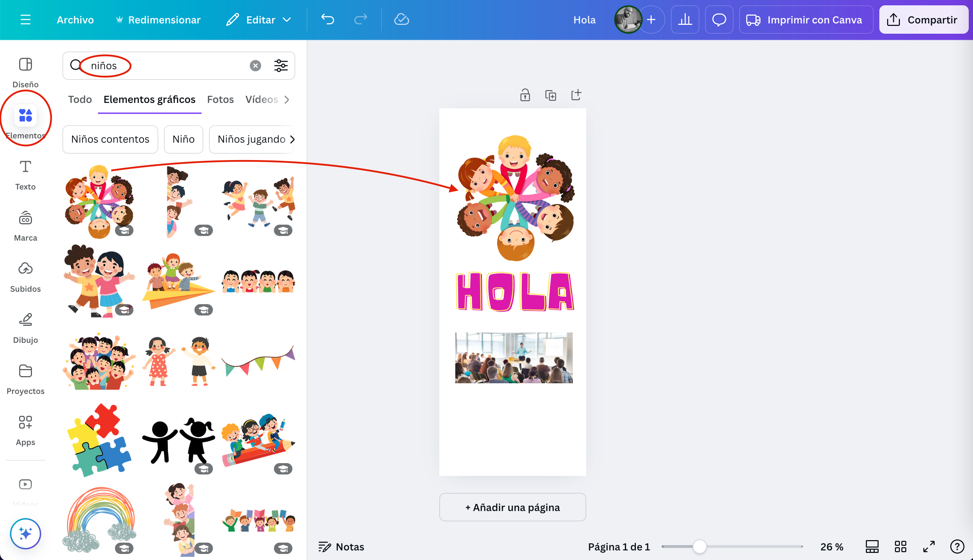The height and width of the screenshot is (560, 973).
Task: Lock the page with padlock icon
Action: [x=525, y=95]
